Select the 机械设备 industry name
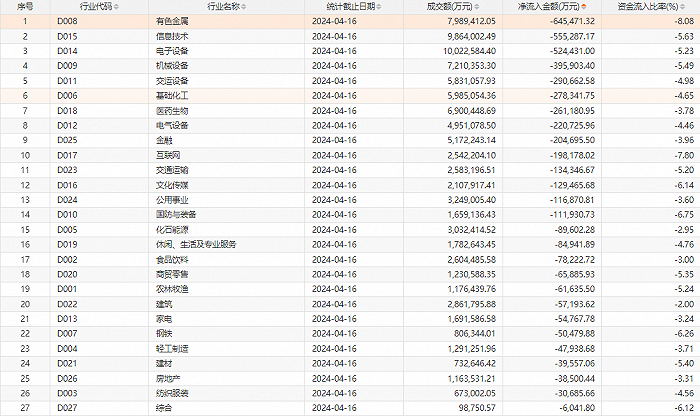The height and width of the screenshot is (416, 700). coord(172,66)
